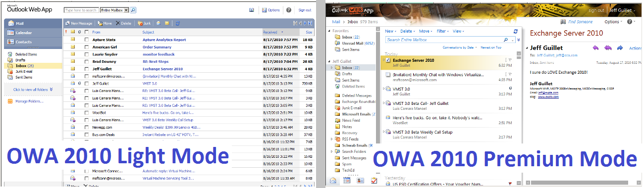Check the American Girl message checkbox

click(x=87, y=47)
